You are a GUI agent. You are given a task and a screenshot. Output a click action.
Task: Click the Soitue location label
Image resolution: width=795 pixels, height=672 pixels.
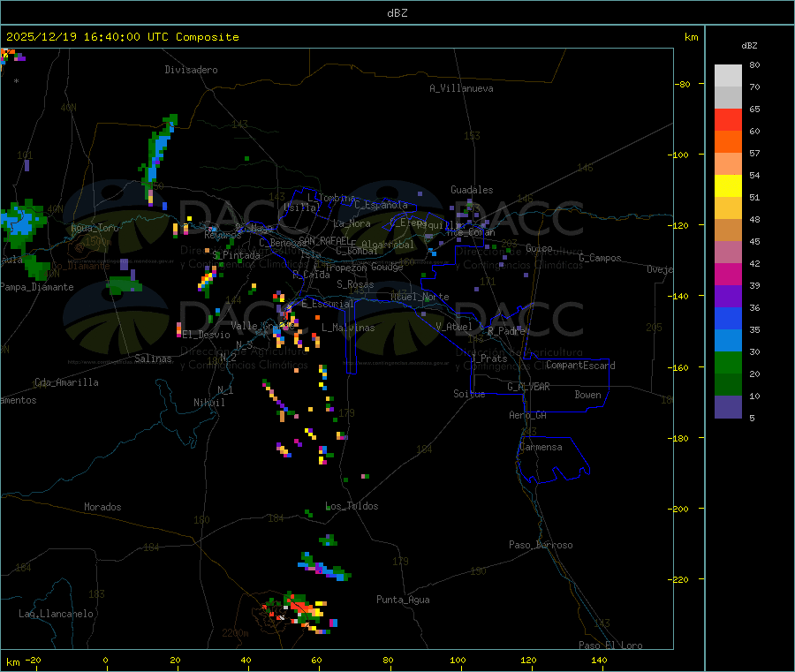click(x=469, y=394)
